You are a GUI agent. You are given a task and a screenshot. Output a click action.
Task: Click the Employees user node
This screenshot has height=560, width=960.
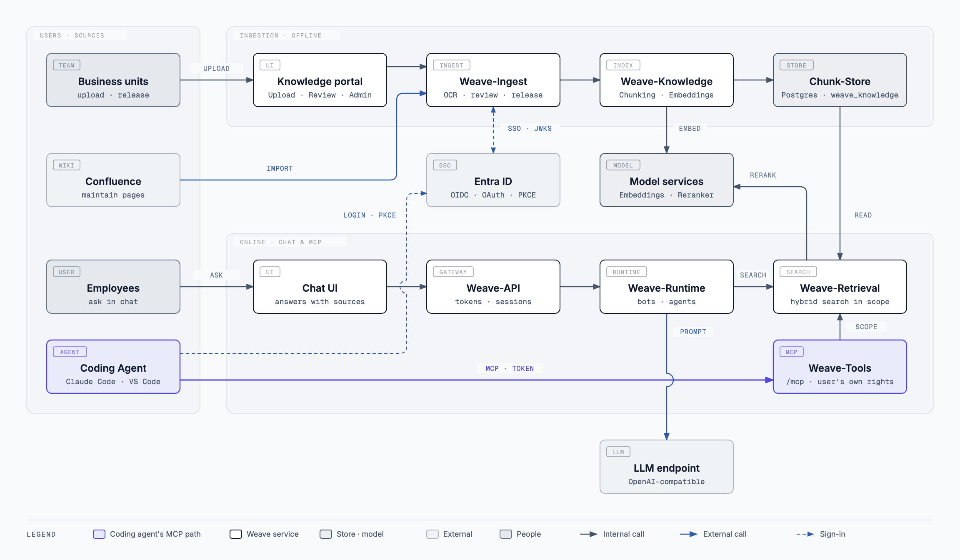[x=113, y=287]
